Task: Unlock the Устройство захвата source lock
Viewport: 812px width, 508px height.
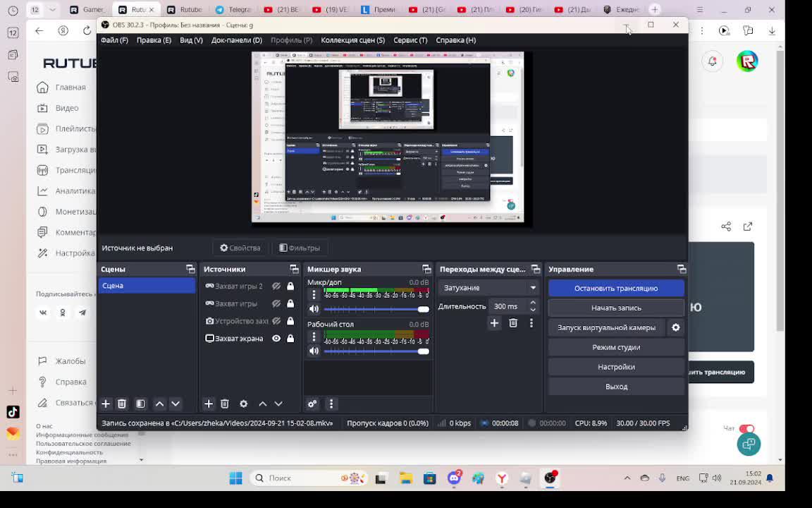Action: coord(290,321)
